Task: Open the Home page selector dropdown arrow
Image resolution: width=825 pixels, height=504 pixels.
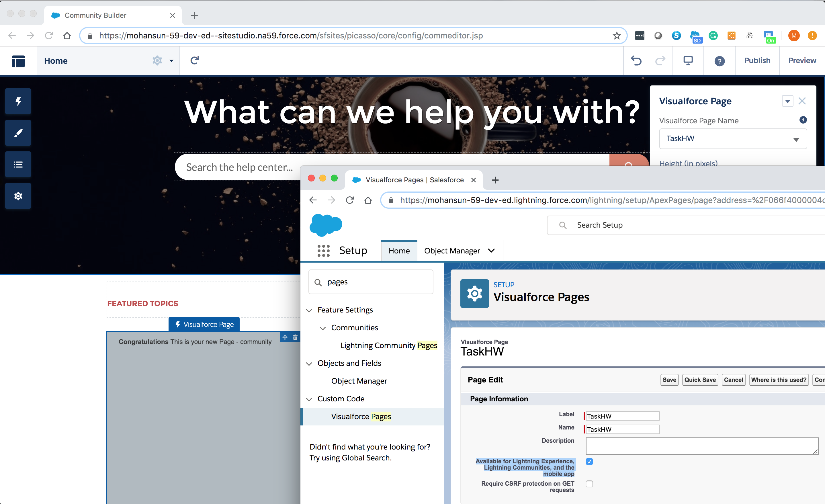Action: pos(171,60)
